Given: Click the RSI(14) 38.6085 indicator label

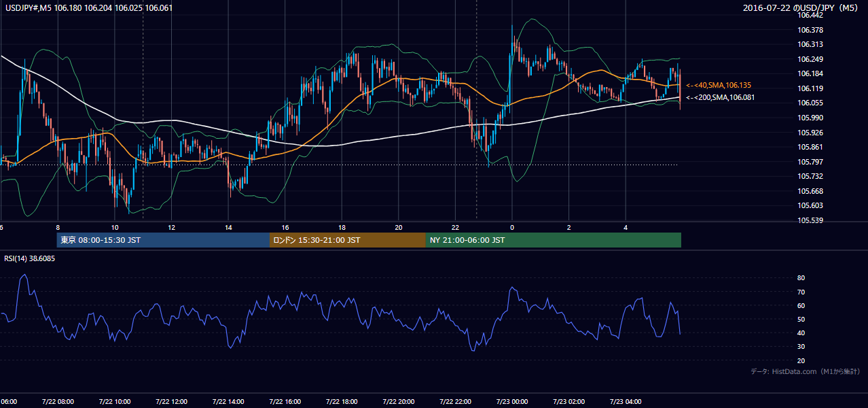Looking at the screenshot, I should point(29,258).
